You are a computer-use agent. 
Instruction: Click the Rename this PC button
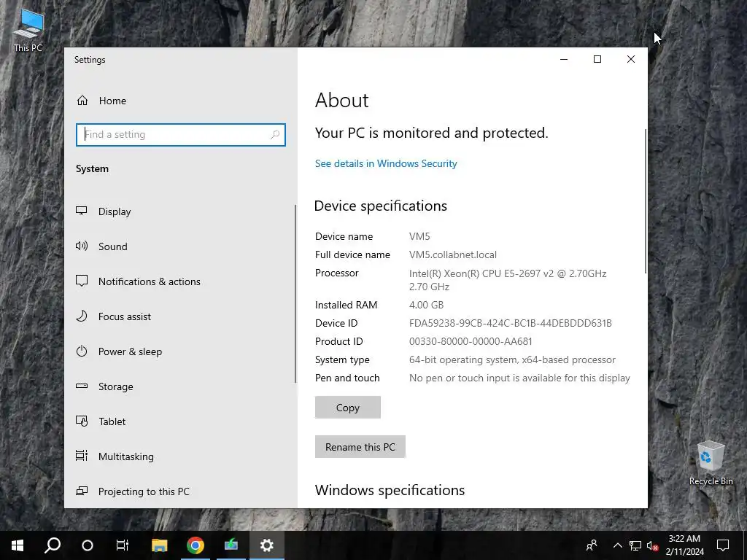point(360,447)
